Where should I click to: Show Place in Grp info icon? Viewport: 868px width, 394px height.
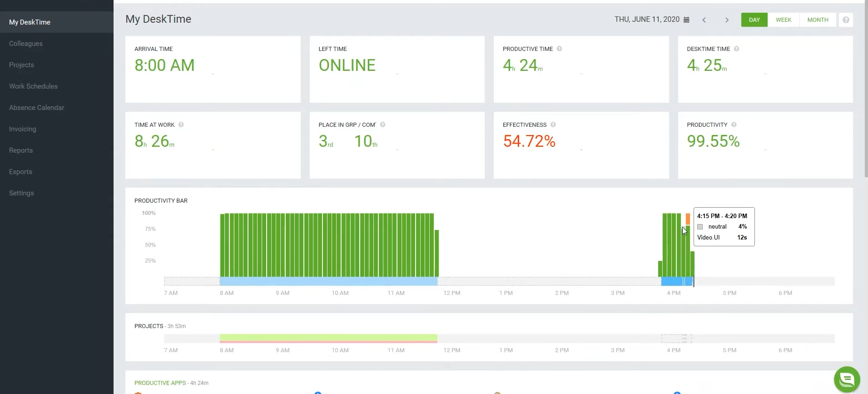click(x=382, y=125)
